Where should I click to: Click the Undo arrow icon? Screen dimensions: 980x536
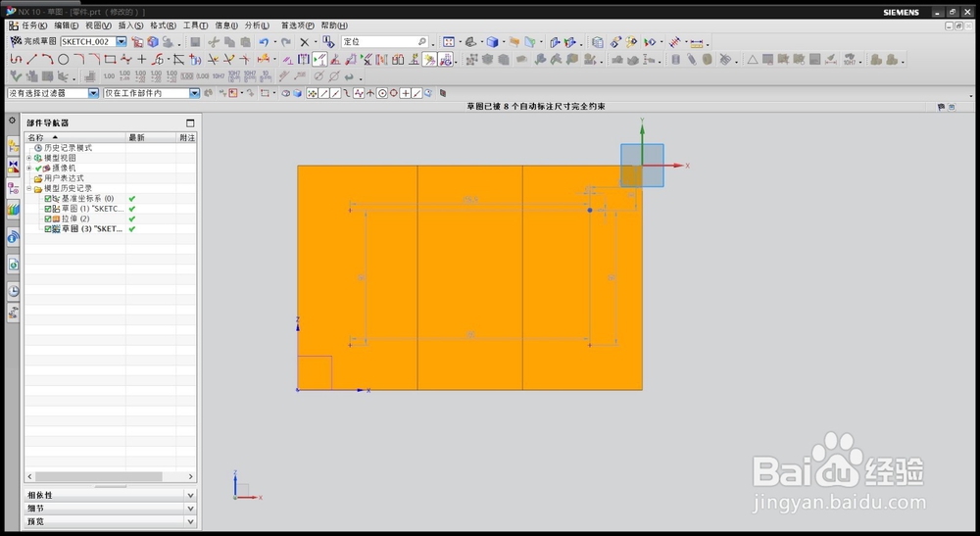coord(264,42)
